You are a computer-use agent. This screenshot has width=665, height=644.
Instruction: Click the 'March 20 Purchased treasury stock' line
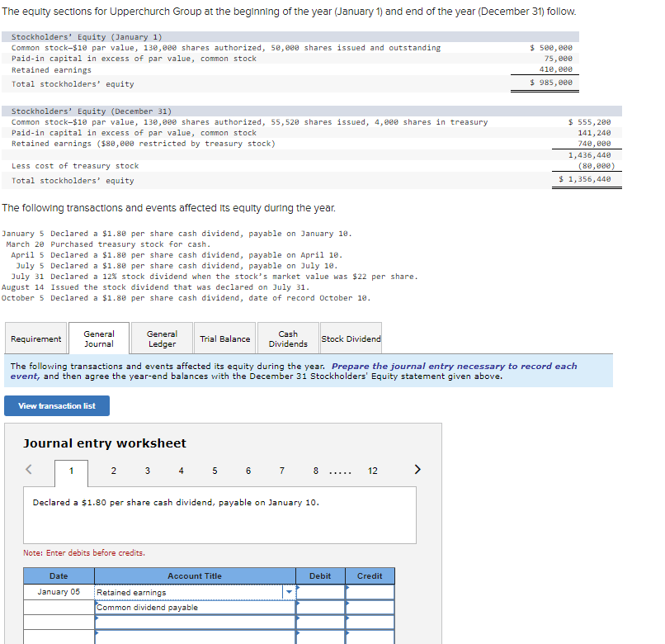108,244
